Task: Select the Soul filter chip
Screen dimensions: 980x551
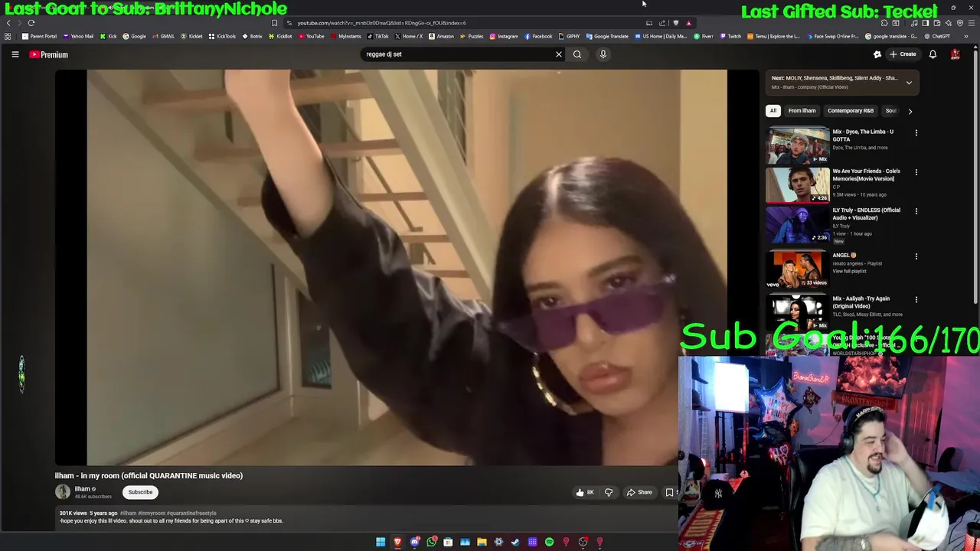Action: pyautogui.click(x=890, y=111)
